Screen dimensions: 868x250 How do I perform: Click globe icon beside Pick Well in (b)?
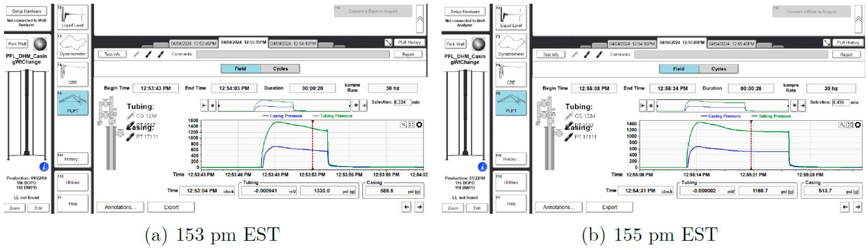(478, 44)
